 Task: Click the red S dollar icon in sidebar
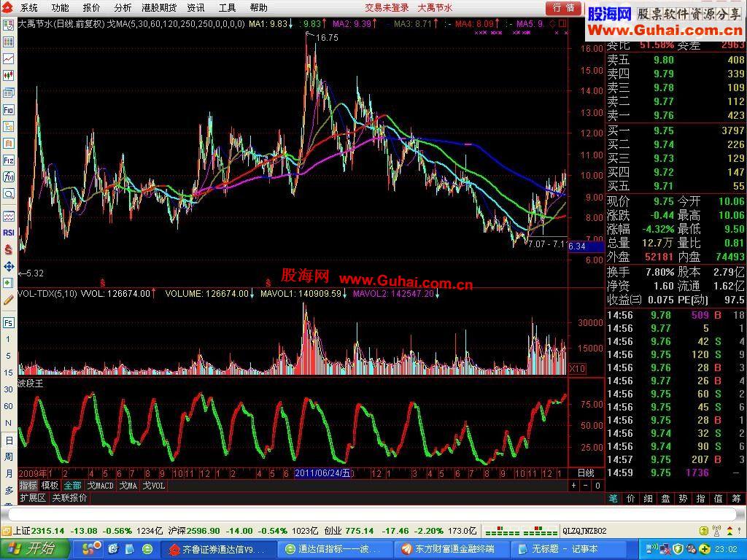click(8, 249)
